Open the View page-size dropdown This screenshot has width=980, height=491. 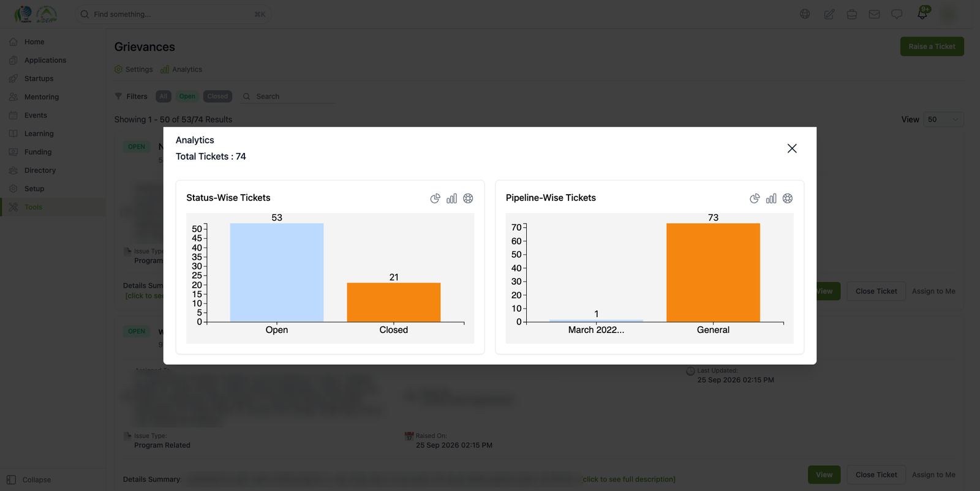pyautogui.click(x=943, y=119)
